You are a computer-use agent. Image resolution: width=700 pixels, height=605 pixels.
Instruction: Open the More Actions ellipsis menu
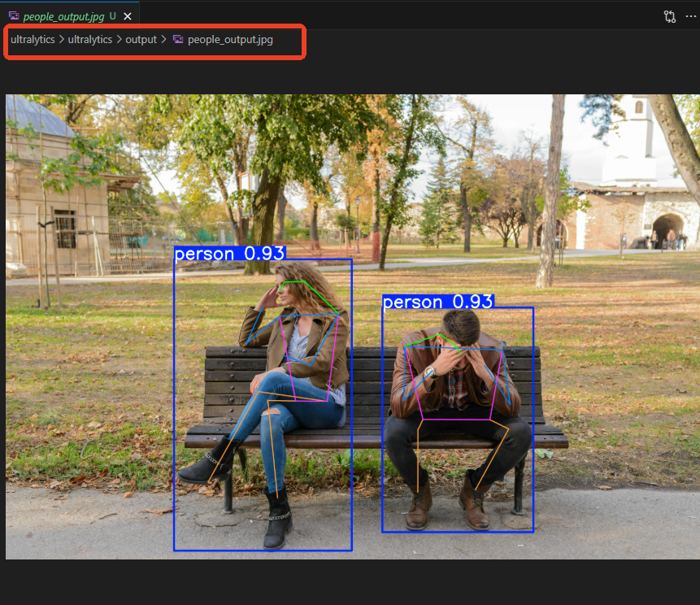[690, 16]
